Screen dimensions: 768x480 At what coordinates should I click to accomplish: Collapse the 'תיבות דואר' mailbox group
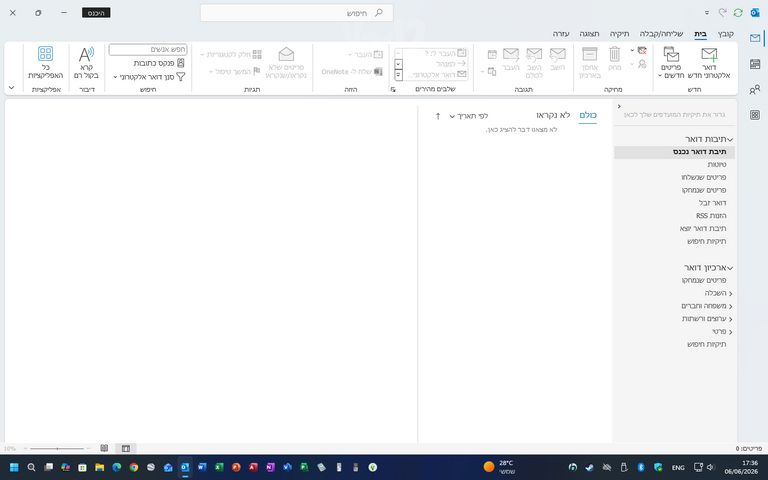point(730,140)
